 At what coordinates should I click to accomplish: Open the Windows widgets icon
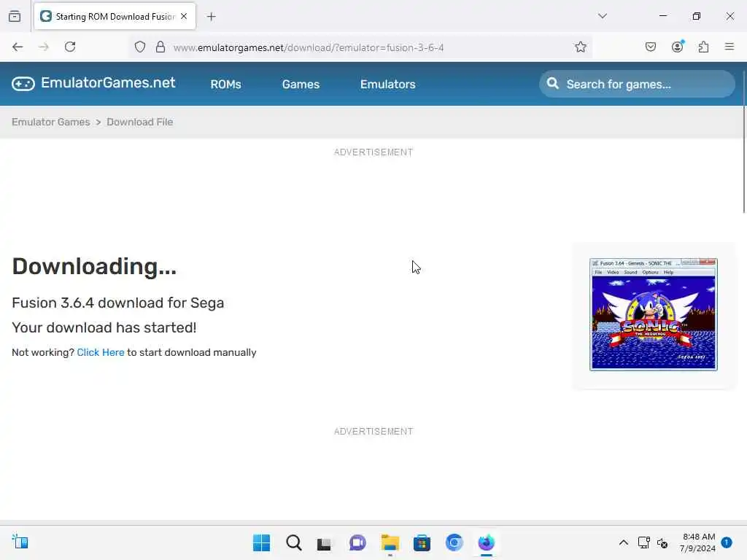(20, 542)
